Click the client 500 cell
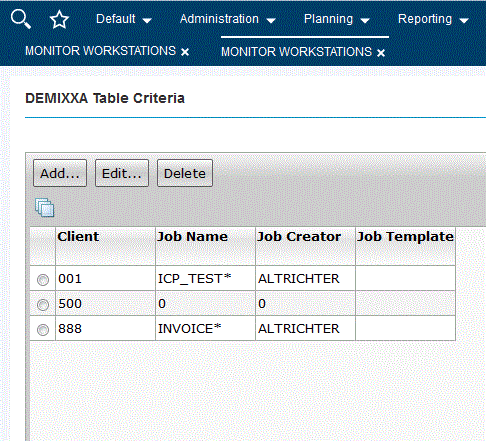This screenshot has width=486, height=441. 105,303
